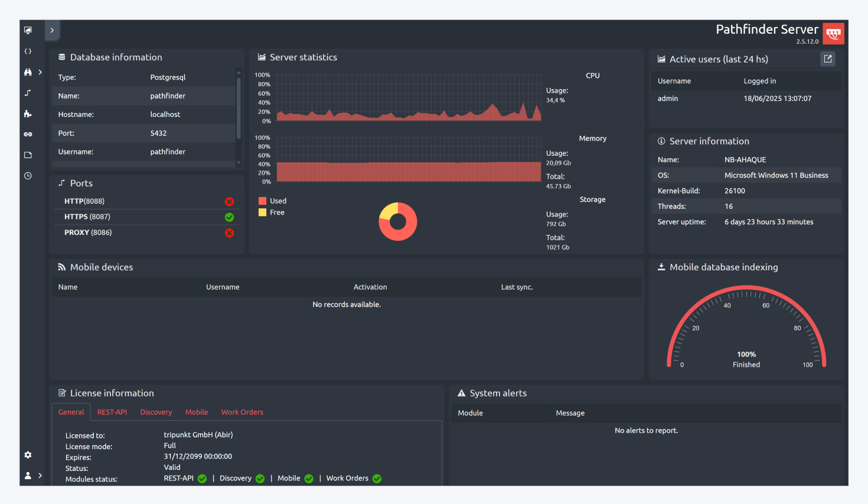Image resolution: width=868 pixels, height=504 pixels.
Task: Switch to the Discovery license tab
Action: [x=156, y=412]
